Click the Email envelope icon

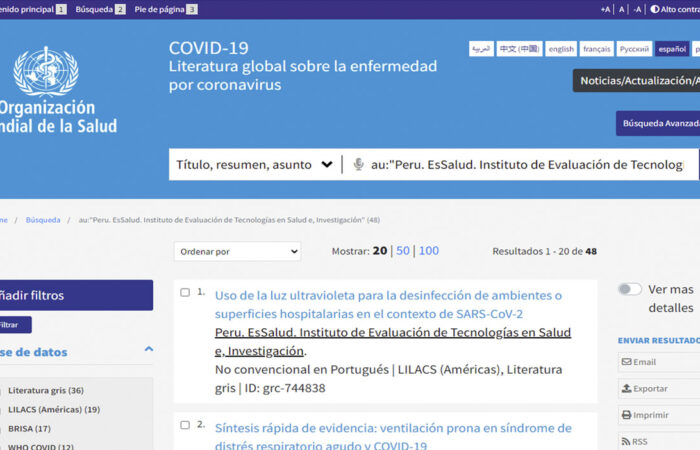tap(626, 362)
